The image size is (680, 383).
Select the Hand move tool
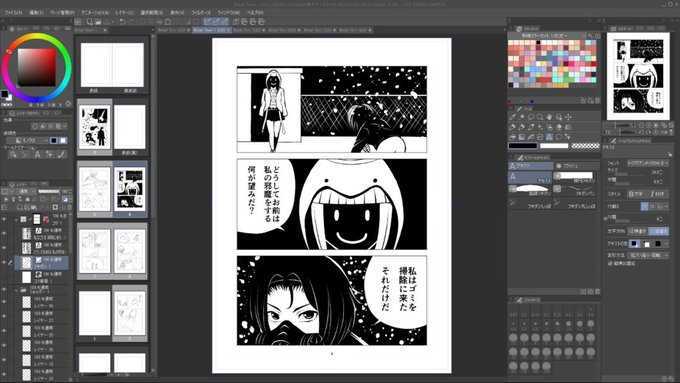coord(549,117)
